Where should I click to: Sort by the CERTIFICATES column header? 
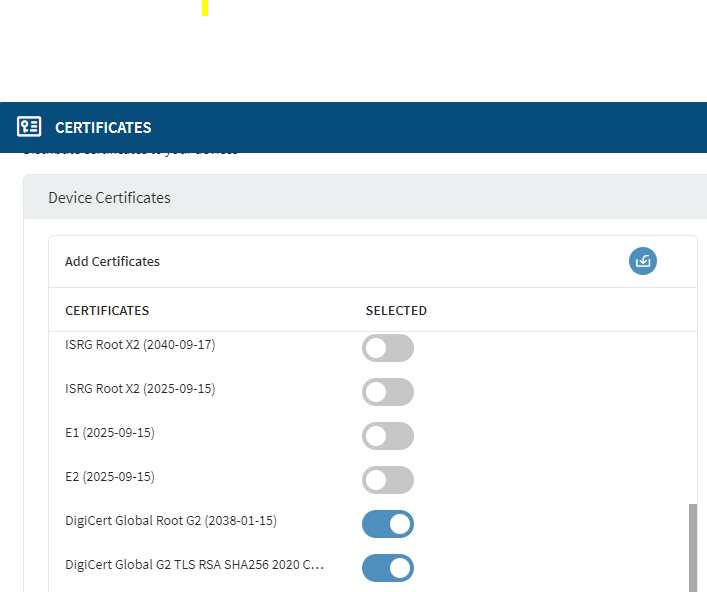click(x=107, y=311)
